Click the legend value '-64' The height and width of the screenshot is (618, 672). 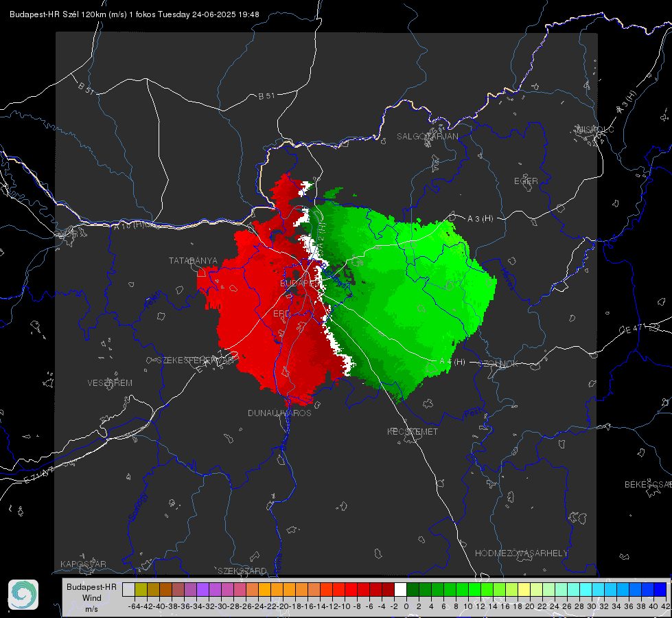pyautogui.click(x=135, y=606)
